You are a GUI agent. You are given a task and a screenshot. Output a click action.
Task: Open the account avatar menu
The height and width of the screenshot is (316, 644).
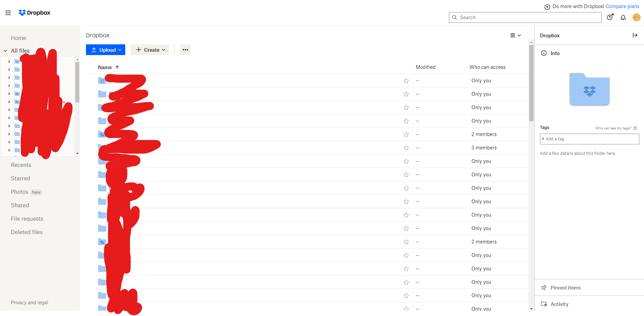click(x=636, y=17)
